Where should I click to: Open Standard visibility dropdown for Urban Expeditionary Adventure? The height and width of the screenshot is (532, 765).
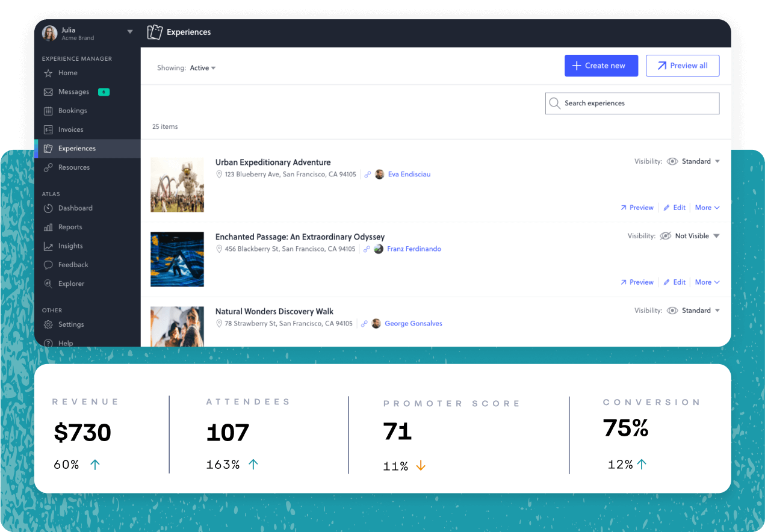coord(701,161)
